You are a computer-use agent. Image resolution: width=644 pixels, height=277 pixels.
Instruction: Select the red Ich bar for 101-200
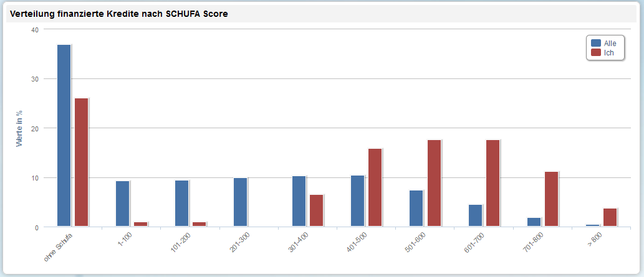[x=199, y=224]
